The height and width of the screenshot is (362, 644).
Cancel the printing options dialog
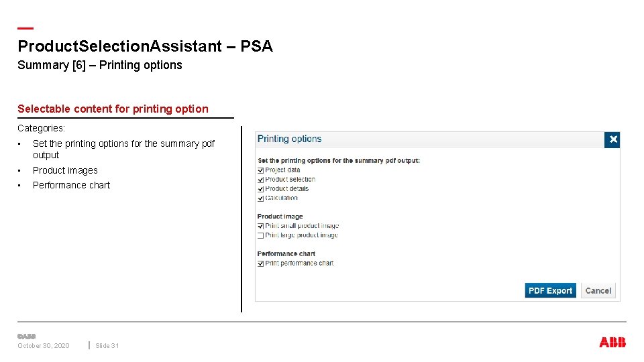(598, 291)
